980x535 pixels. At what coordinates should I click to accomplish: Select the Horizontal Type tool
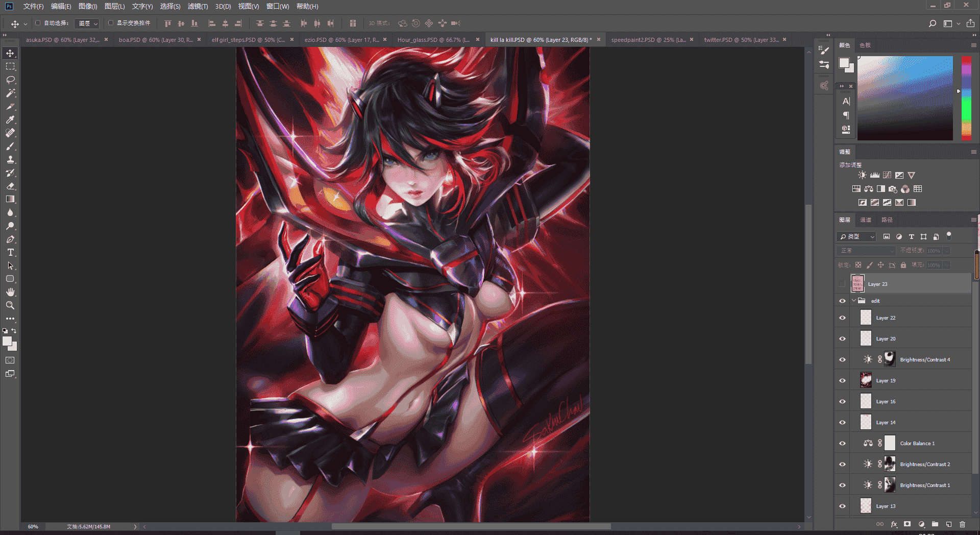10,252
